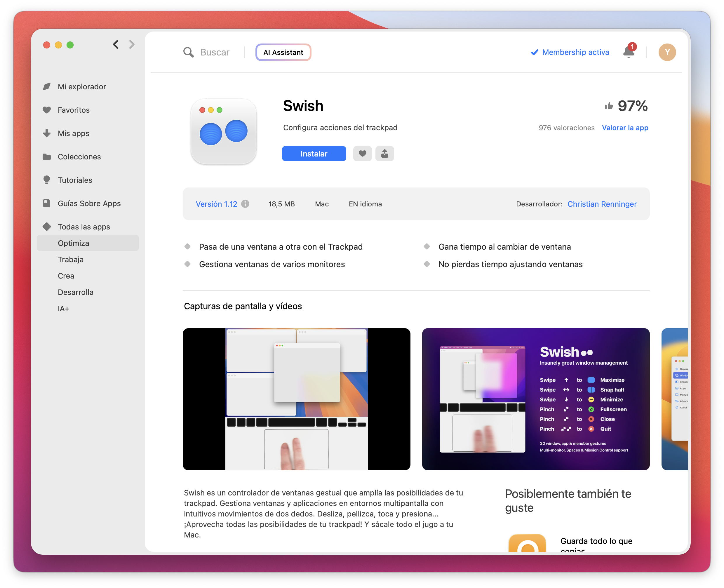Open the partially visible third screenshot

(x=674, y=399)
